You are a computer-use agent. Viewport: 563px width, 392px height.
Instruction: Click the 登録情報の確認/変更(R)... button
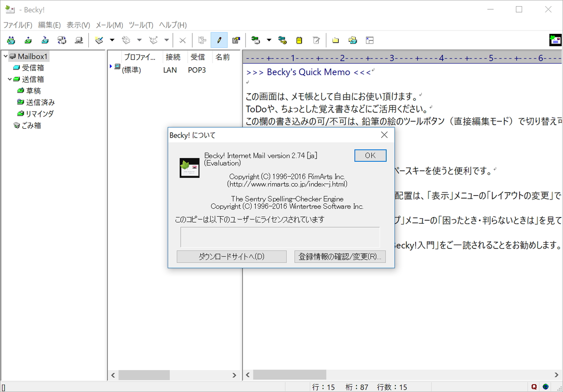click(340, 257)
